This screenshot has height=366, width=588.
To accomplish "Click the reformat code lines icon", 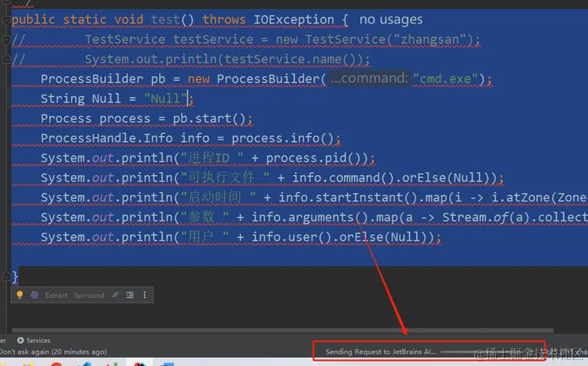I will [x=130, y=295].
